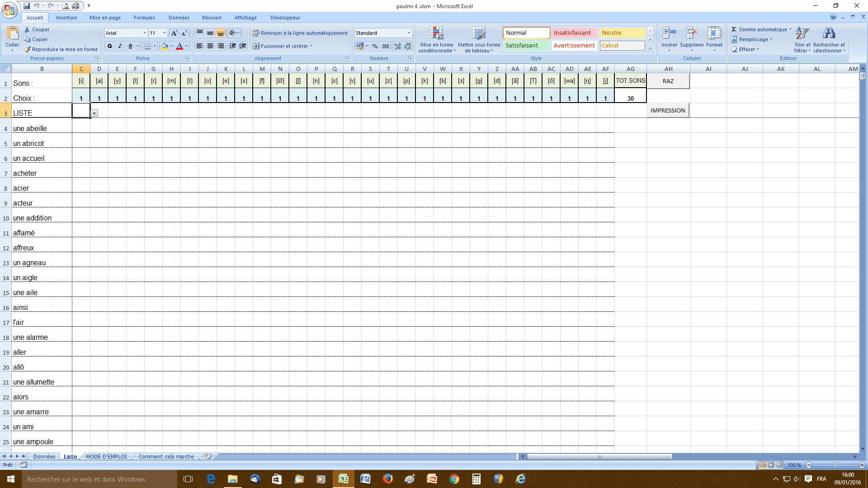Image resolution: width=868 pixels, height=488 pixels.
Task: Click the Reproduire la mise en forme paintbrush
Action: (27, 49)
